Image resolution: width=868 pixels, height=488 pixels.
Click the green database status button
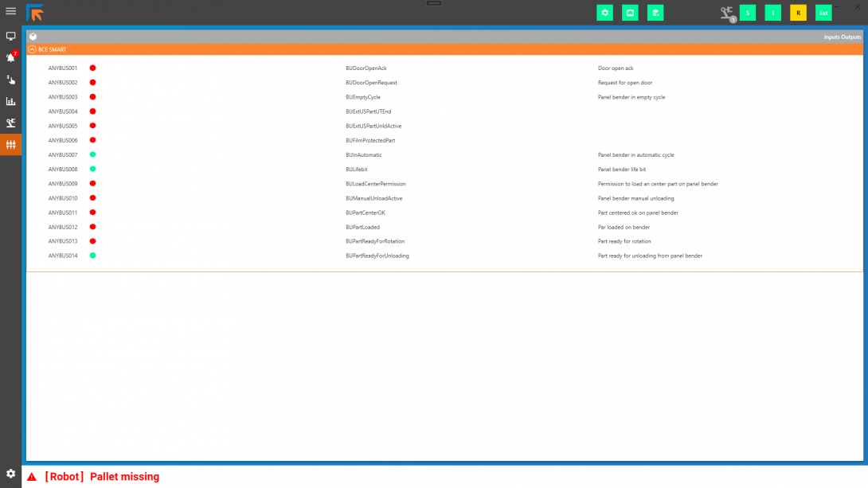(x=655, y=13)
